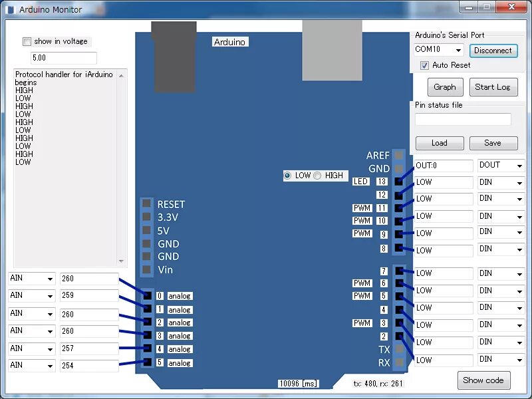
Task: Click the digital pin 2 connector square
Action: pos(399,336)
